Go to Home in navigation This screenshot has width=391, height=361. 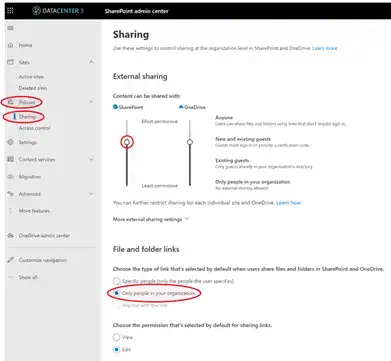25,45
